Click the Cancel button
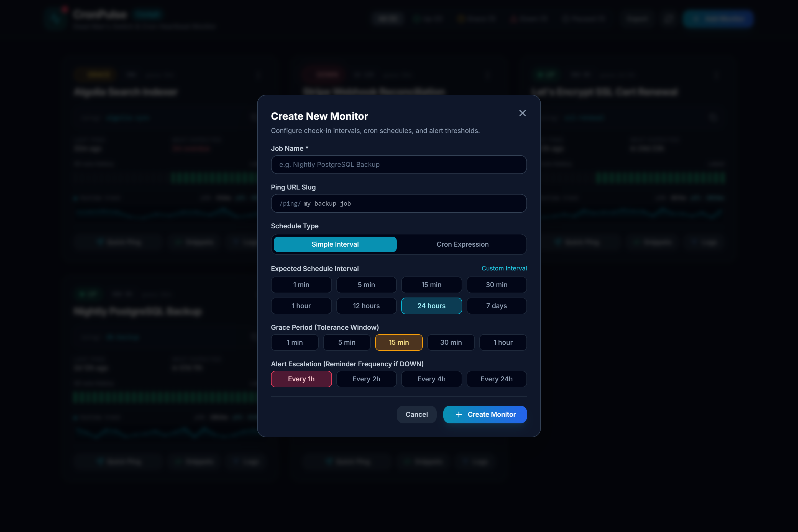This screenshot has width=798, height=532. click(416, 414)
